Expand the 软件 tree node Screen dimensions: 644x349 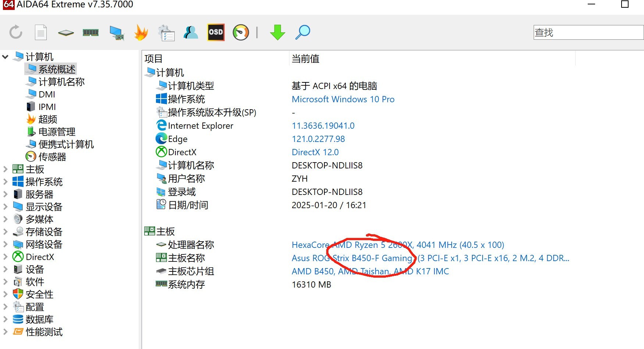pos(5,282)
